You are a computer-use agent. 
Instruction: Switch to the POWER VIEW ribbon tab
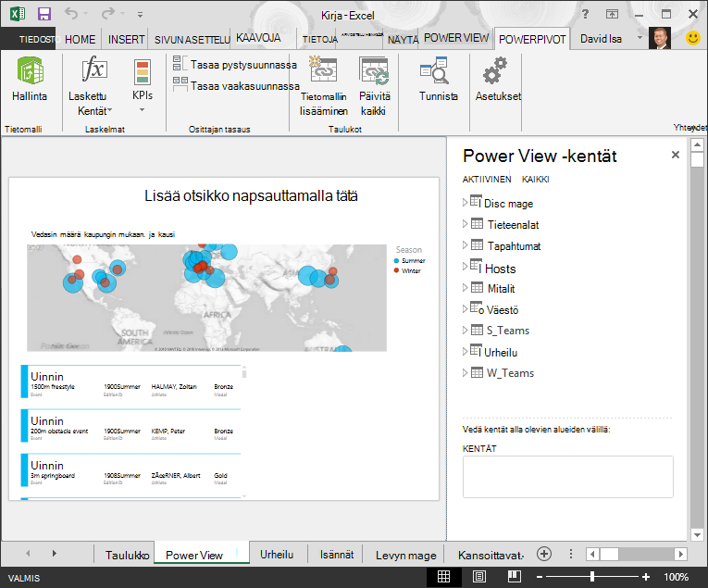pos(456,38)
